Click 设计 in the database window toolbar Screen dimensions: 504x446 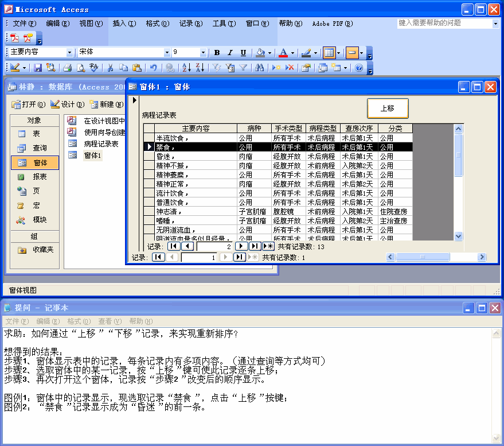tap(67, 104)
